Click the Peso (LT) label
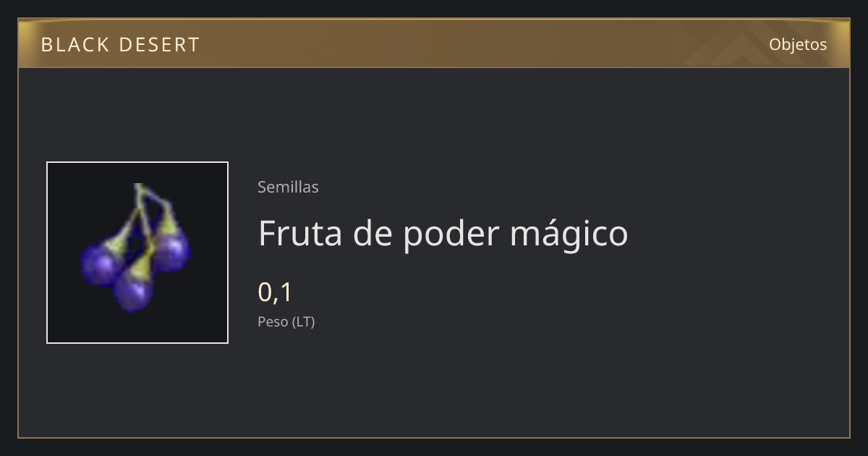Screen dimensions: 868x456 click(286, 321)
